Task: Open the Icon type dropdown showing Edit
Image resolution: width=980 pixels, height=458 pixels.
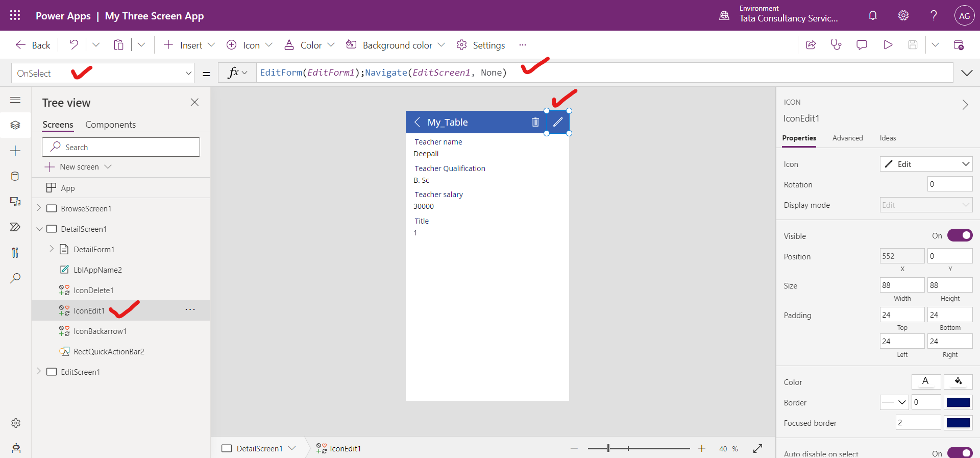Action: coord(926,164)
